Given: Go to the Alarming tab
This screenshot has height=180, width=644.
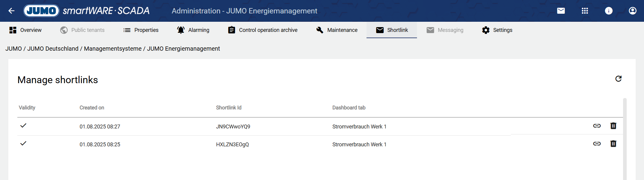Looking at the screenshot, I should click(x=193, y=30).
